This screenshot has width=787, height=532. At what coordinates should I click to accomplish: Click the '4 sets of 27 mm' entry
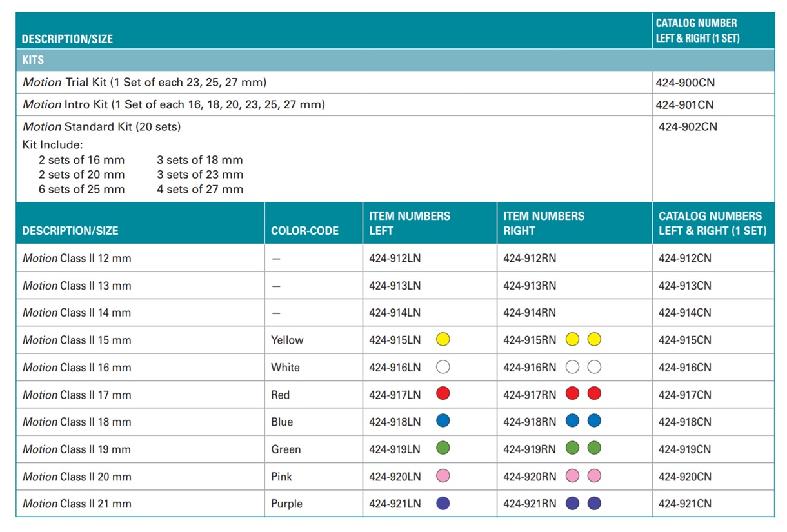[200, 190]
